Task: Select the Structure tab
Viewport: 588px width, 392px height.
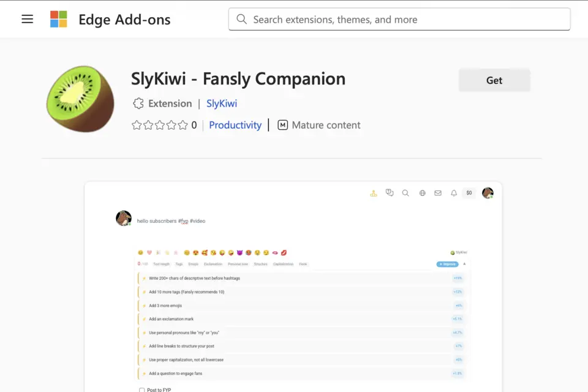Action: [x=261, y=264]
